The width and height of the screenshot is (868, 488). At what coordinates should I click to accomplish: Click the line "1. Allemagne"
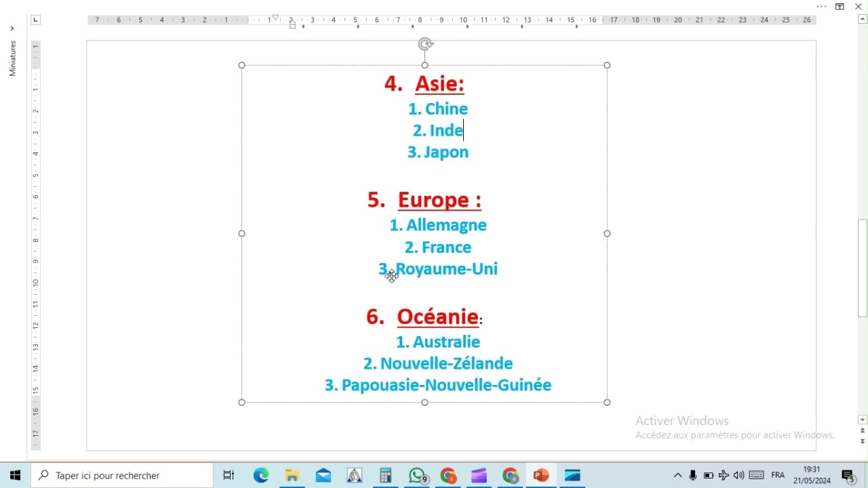click(x=438, y=225)
